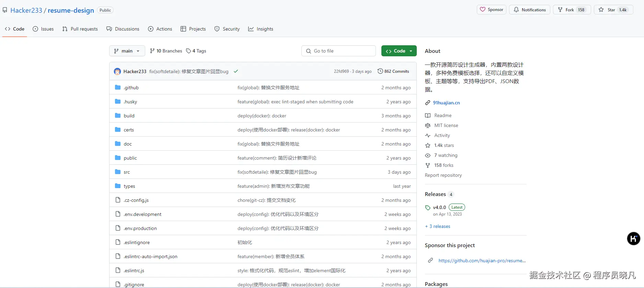Open the Insights tab
This screenshot has height=288, width=644.
click(261, 29)
